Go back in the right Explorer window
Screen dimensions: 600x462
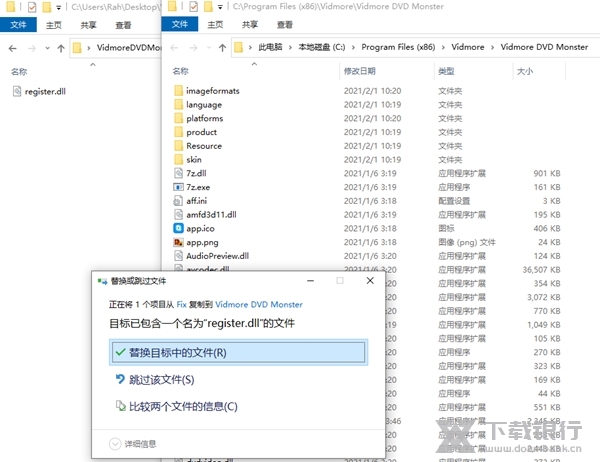(x=174, y=48)
